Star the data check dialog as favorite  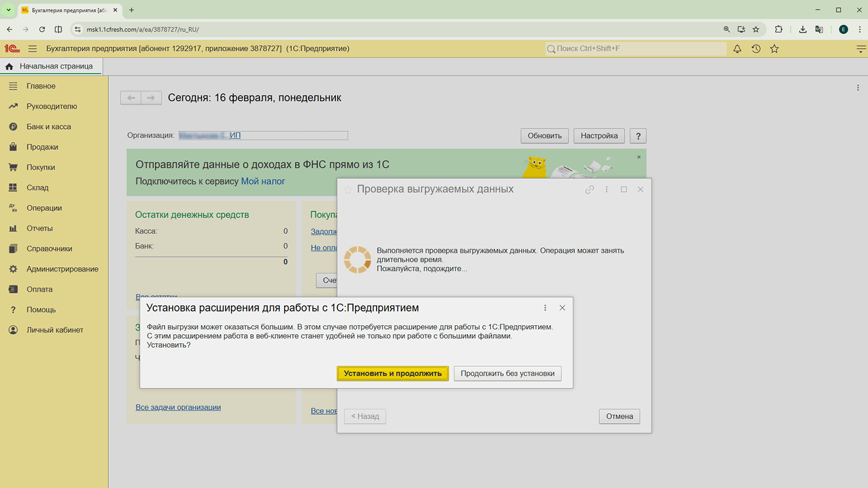point(348,189)
